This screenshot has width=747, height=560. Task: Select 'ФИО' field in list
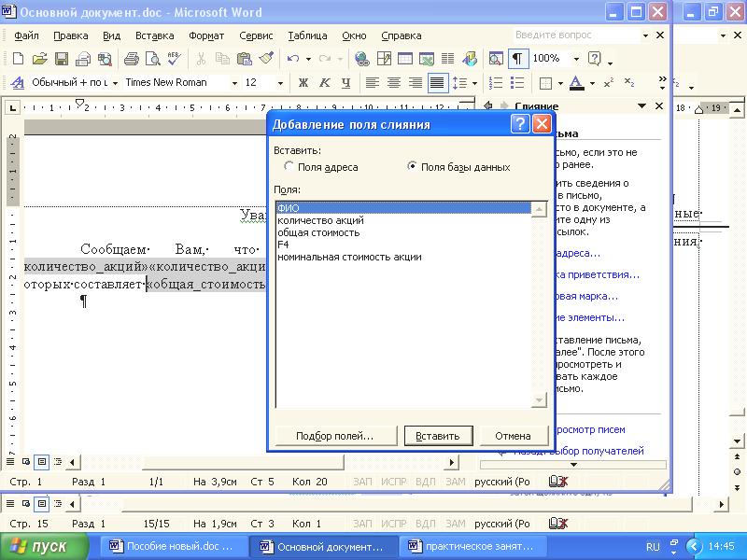click(x=404, y=208)
